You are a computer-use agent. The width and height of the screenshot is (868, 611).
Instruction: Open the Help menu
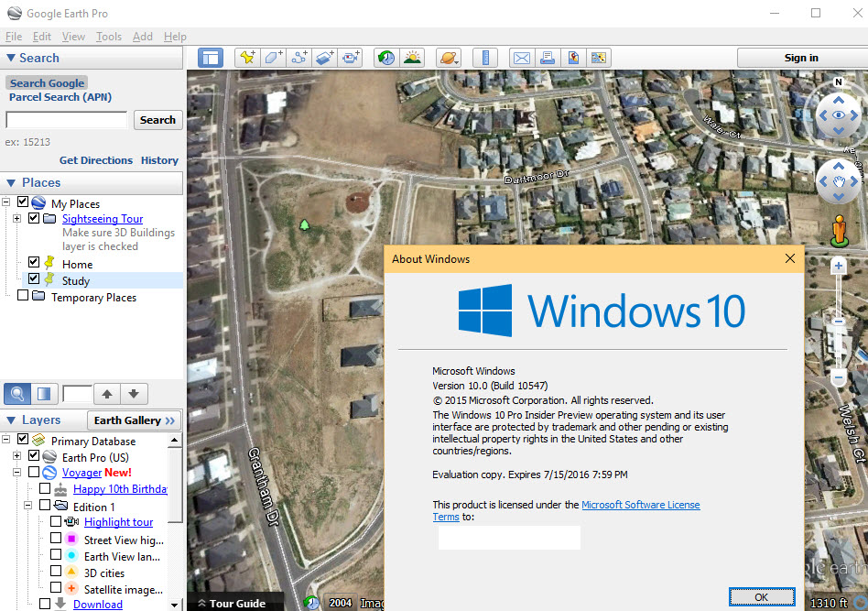pyautogui.click(x=175, y=37)
